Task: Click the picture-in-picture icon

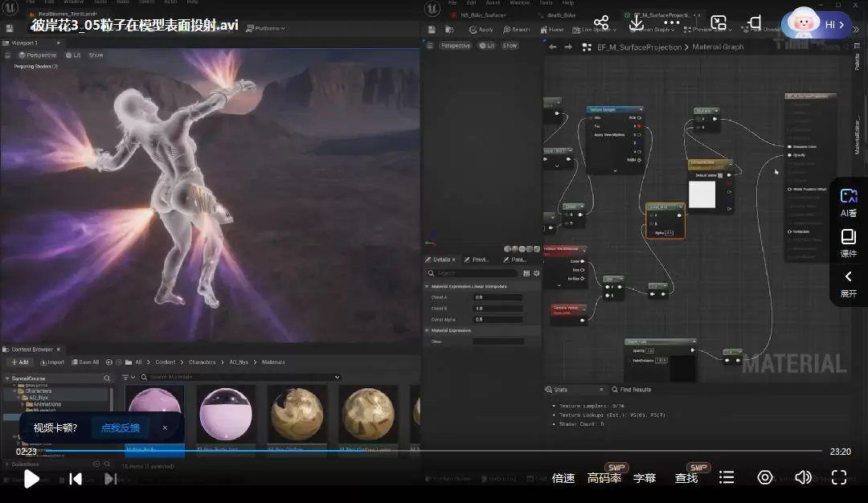Action: (719, 22)
